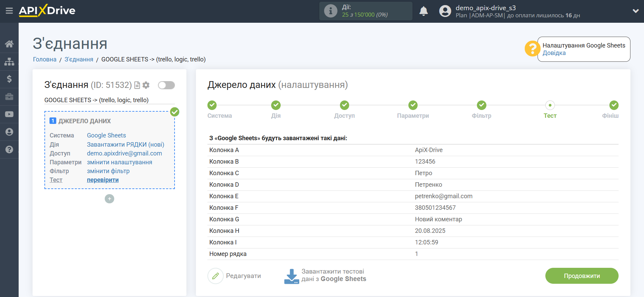Click the Редагувати label
The height and width of the screenshot is (297, 644).
(x=243, y=276)
